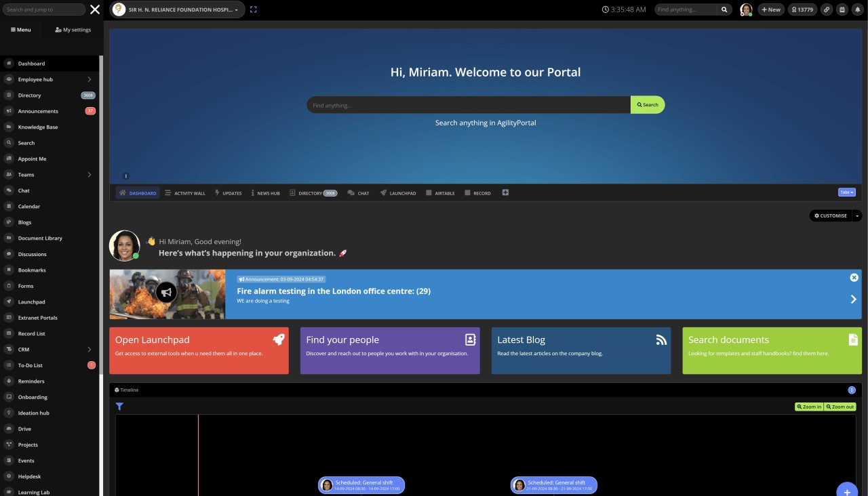
Task: Click the green Search button
Action: click(647, 105)
